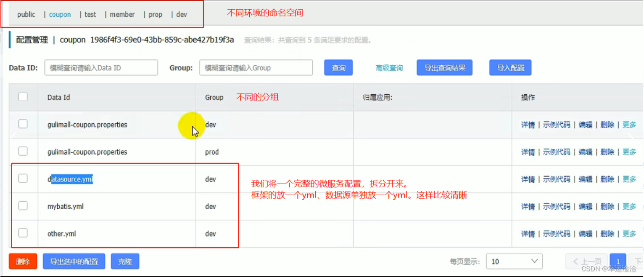Open 示例代码 for gulimall-coupon.properties dev row
Image resolution: width=644 pixels, height=277 pixels.
[557, 125]
